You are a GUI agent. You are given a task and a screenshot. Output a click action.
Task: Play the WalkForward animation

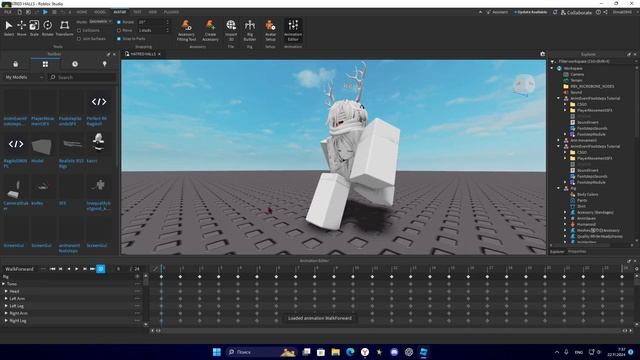coord(76,269)
